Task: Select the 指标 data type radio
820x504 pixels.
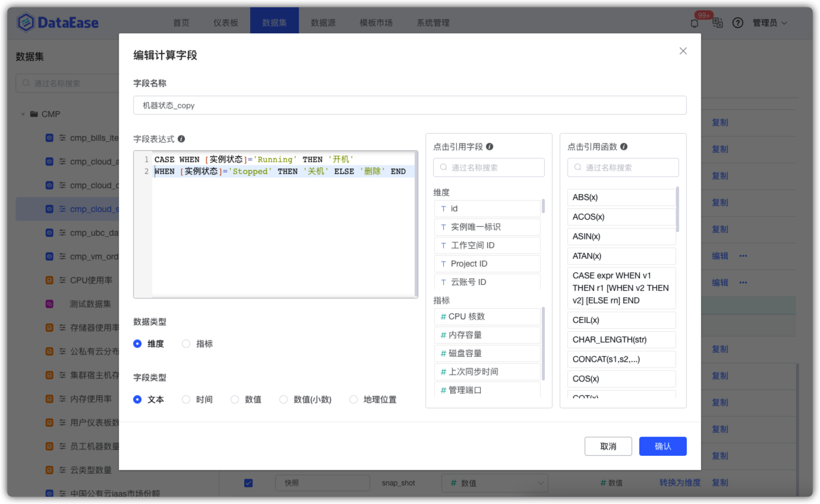Action: [186, 344]
